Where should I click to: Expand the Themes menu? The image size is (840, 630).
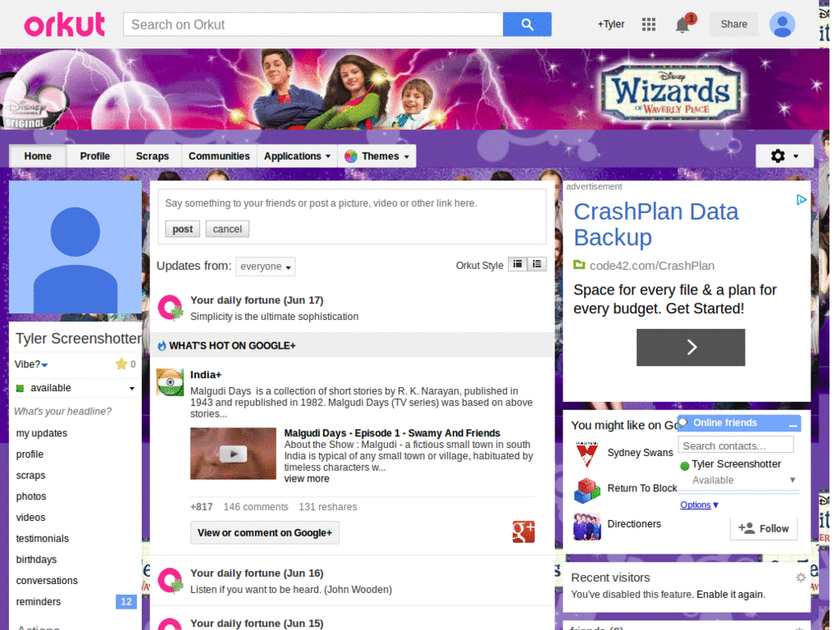(377, 156)
